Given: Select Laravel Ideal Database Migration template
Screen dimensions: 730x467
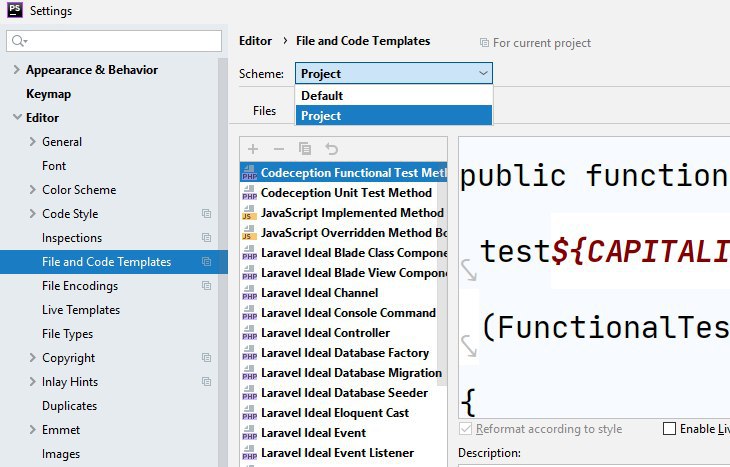Looking at the screenshot, I should [344, 373].
